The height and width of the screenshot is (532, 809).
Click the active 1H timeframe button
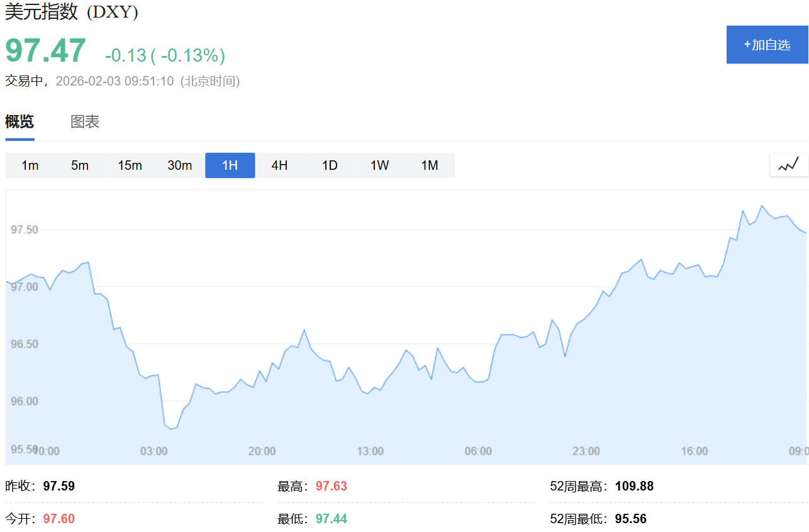click(230, 165)
